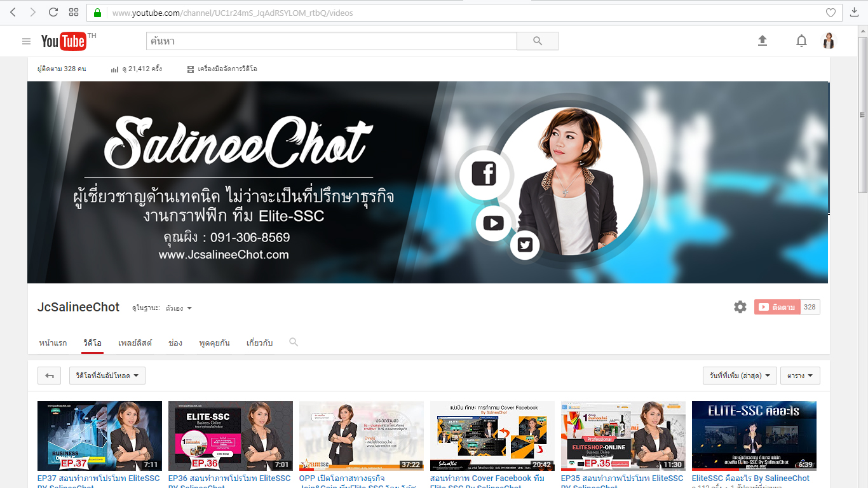Click Facebook icon on channel banner
This screenshot has height=488, width=868.
coord(484,173)
